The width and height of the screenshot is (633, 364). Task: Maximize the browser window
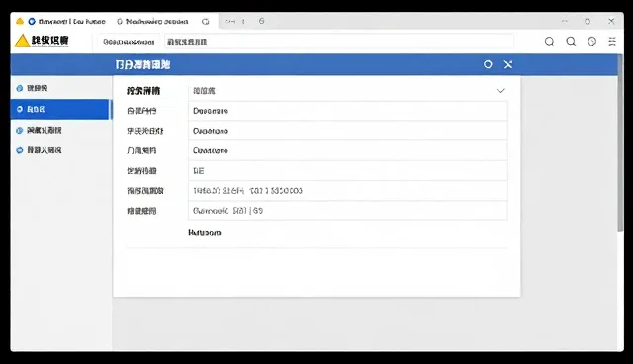click(x=588, y=22)
